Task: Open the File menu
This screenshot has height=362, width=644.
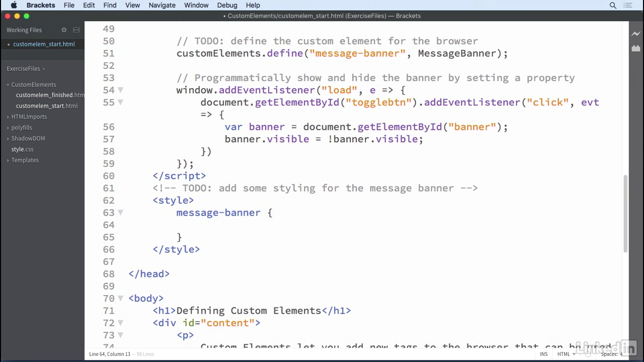Action: click(69, 5)
